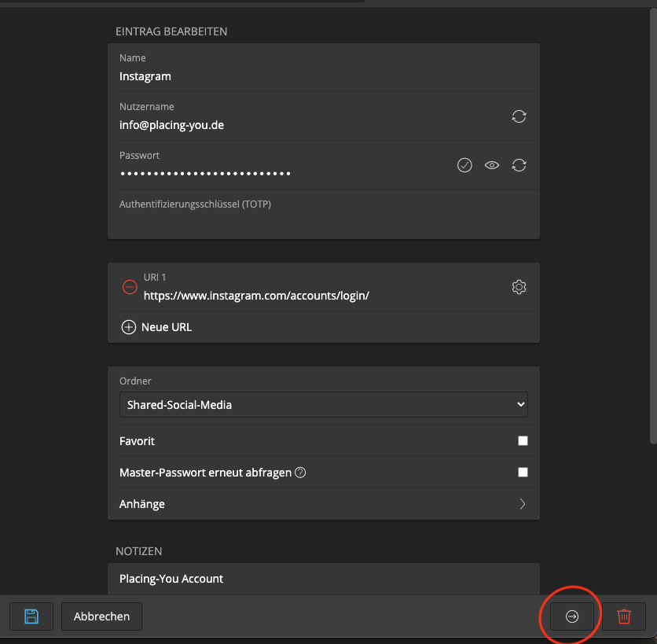The image size is (657, 644).
Task: Click the Abbrechen button
Action: 101,616
